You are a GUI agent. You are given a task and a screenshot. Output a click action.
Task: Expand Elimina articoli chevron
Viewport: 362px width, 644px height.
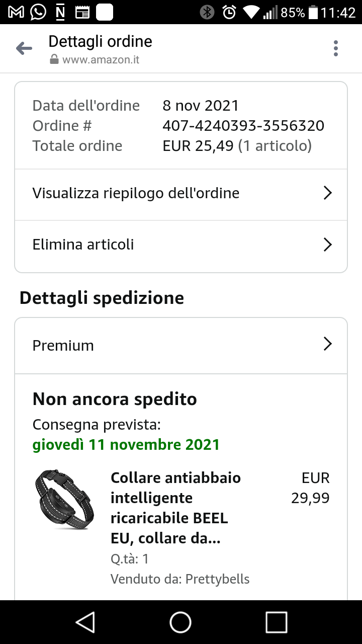(327, 245)
